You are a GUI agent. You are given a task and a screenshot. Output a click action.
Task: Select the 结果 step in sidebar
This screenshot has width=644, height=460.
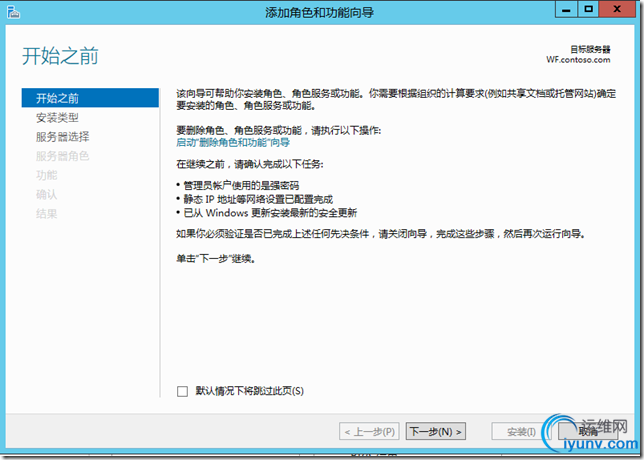pyautogui.click(x=46, y=214)
